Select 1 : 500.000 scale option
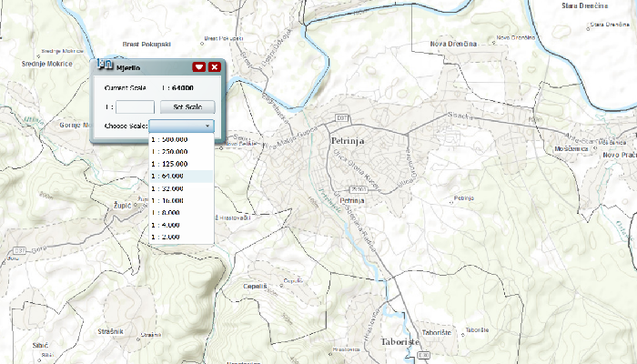Screen dimensions: 637x364 point(169,139)
